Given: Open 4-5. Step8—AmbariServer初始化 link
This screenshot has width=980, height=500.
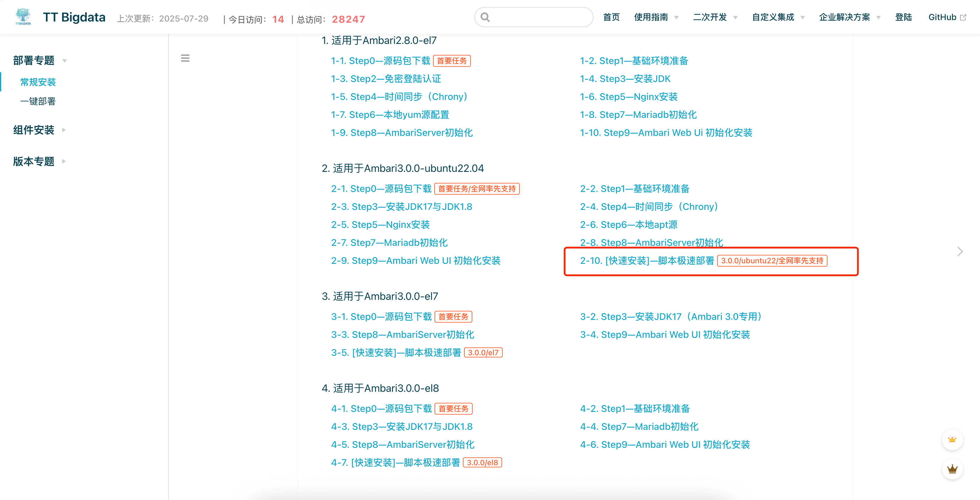Looking at the screenshot, I should pyautogui.click(x=402, y=445).
